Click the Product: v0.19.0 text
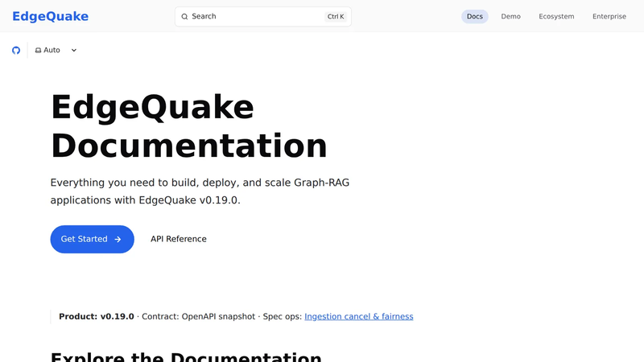Viewport: 644px width, 362px height. tap(96, 316)
